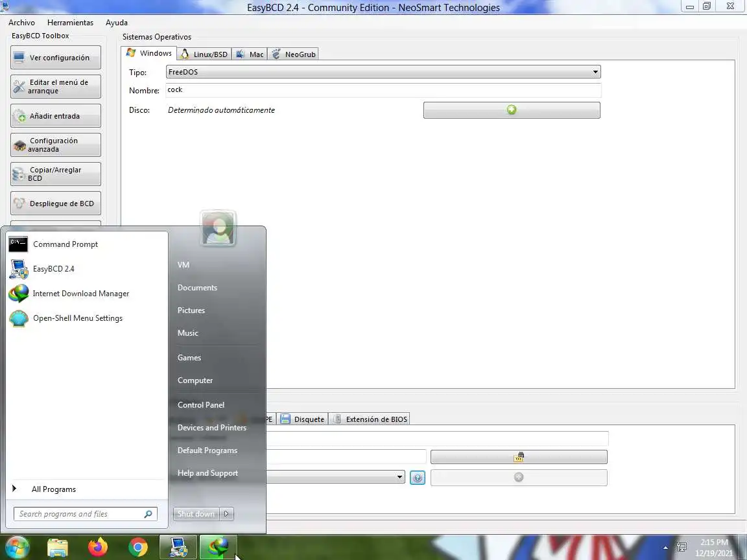This screenshot has height=560, width=747.
Task: Open Firefox from taskbar
Action: (x=98, y=548)
